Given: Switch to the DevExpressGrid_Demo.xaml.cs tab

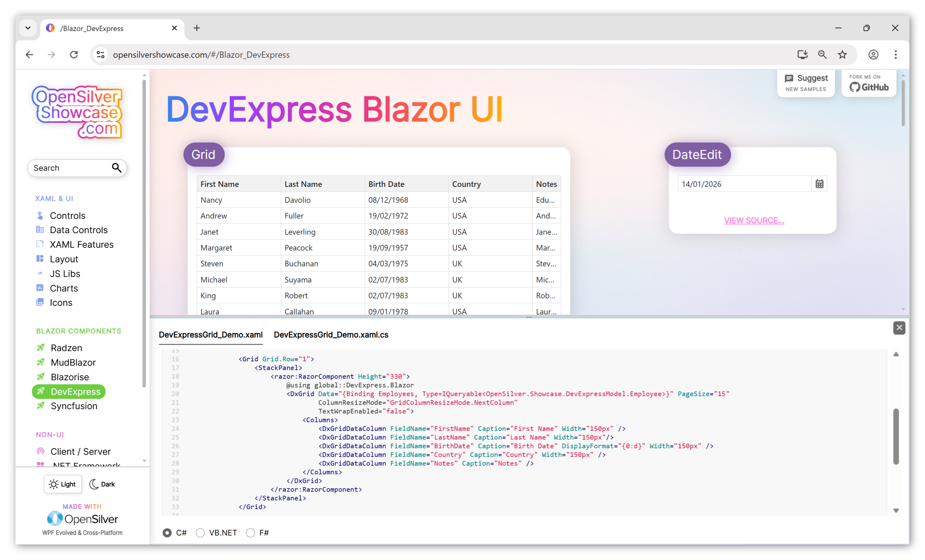Looking at the screenshot, I should click(x=331, y=335).
